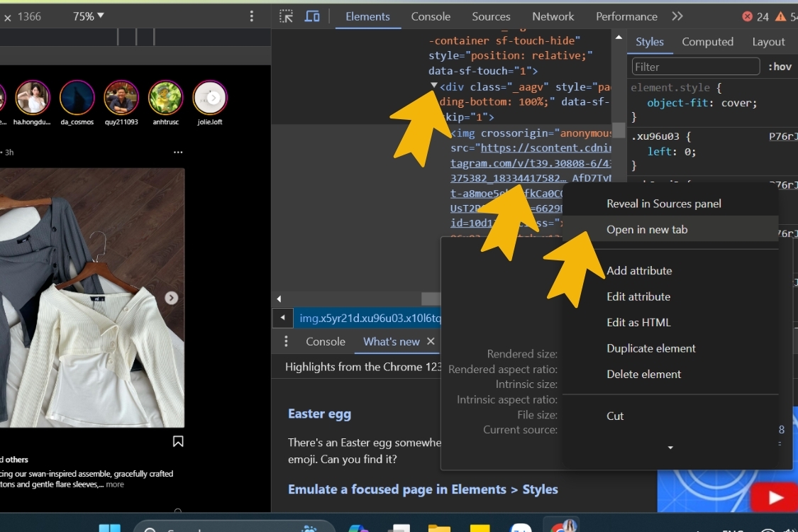Select the inspect element picker icon
The height and width of the screenshot is (532, 798).
(286, 16)
